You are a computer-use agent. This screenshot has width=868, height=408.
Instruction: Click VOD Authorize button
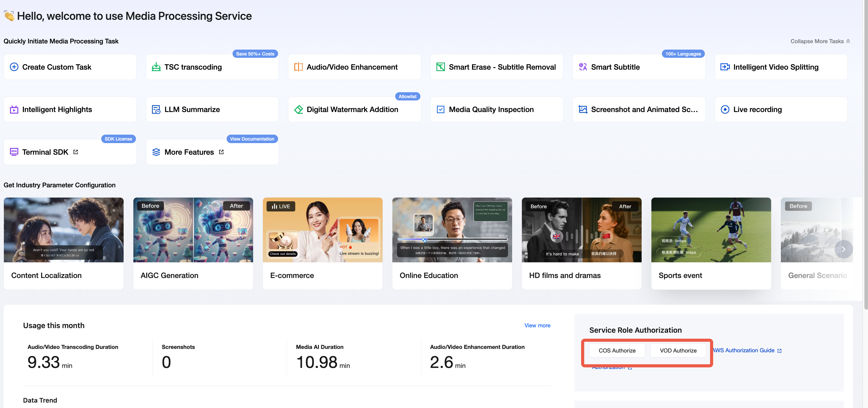(x=678, y=350)
